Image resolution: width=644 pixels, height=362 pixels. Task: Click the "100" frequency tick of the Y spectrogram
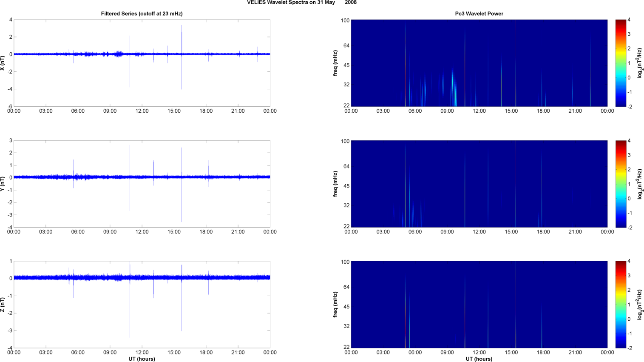[345, 141]
